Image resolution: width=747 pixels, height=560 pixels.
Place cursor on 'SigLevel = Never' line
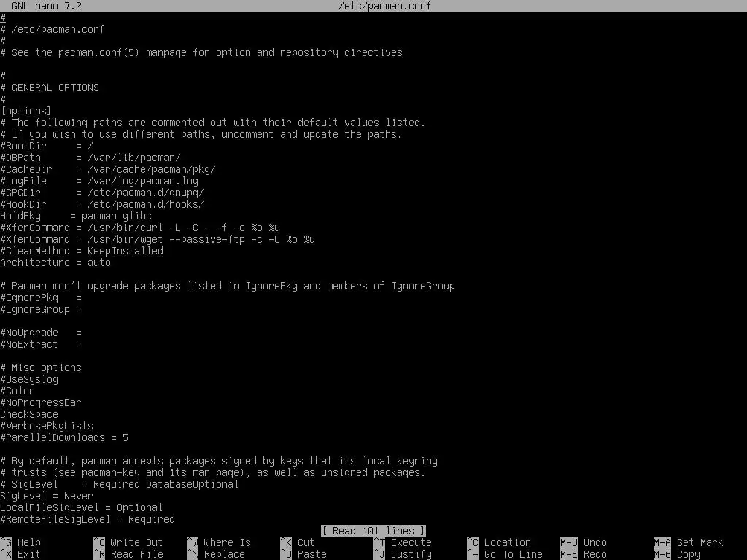click(47, 496)
